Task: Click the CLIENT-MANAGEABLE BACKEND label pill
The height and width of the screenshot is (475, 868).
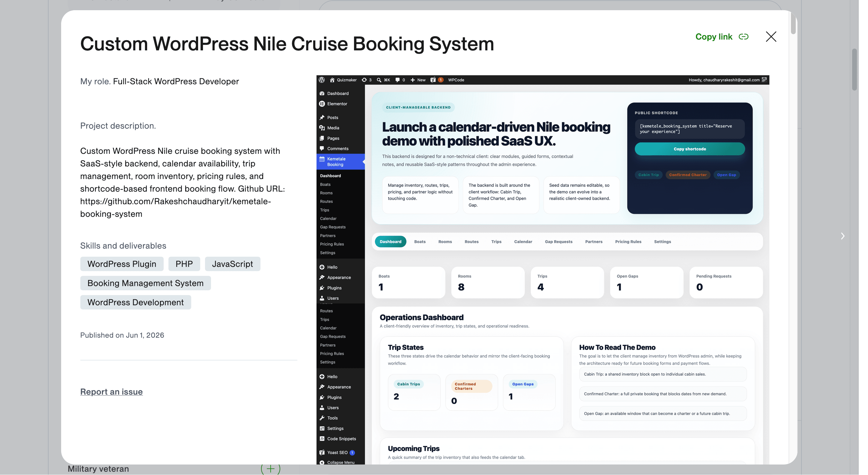Action: pos(418,107)
